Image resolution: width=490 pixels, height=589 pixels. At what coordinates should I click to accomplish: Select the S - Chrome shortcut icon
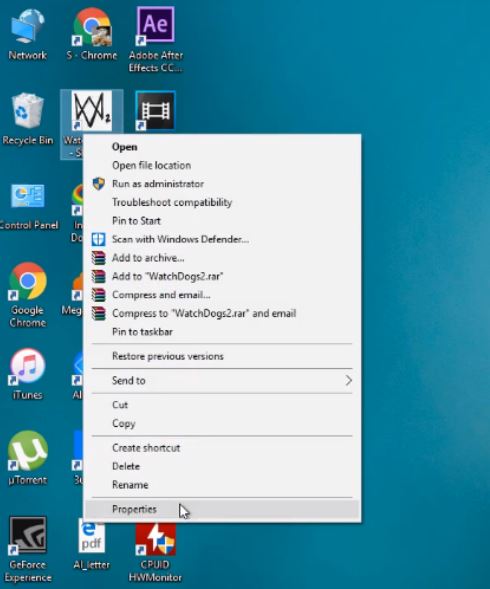pos(91,27)
